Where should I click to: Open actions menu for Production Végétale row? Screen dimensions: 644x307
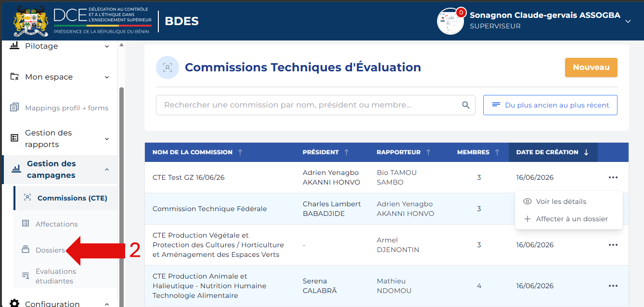(x=613, y=245)
